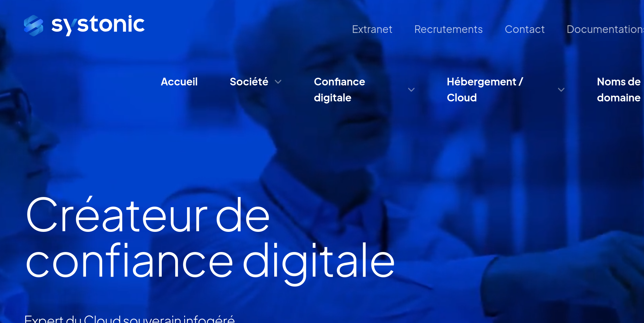Expand the Confiance digitale chevron
644x323 pixels.
411,90
